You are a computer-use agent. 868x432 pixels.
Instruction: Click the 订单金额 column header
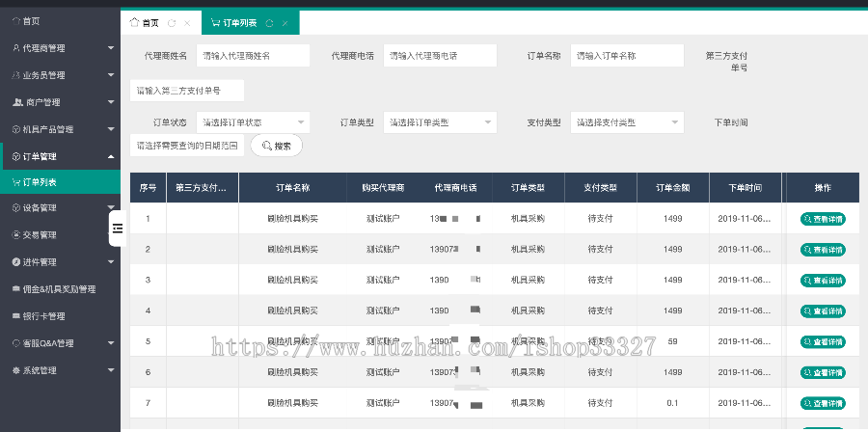click(672, 188)
